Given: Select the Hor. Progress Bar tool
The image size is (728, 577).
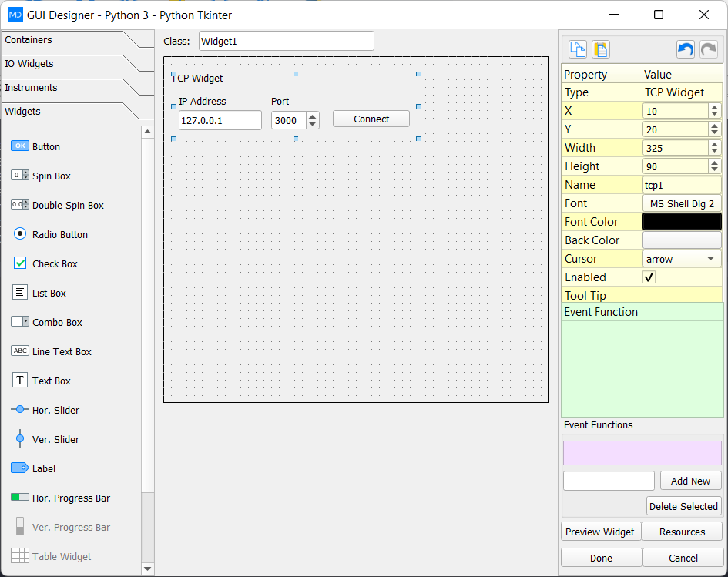Looking at the screenshot, I should pyautogui.click(x=69, y=498).
